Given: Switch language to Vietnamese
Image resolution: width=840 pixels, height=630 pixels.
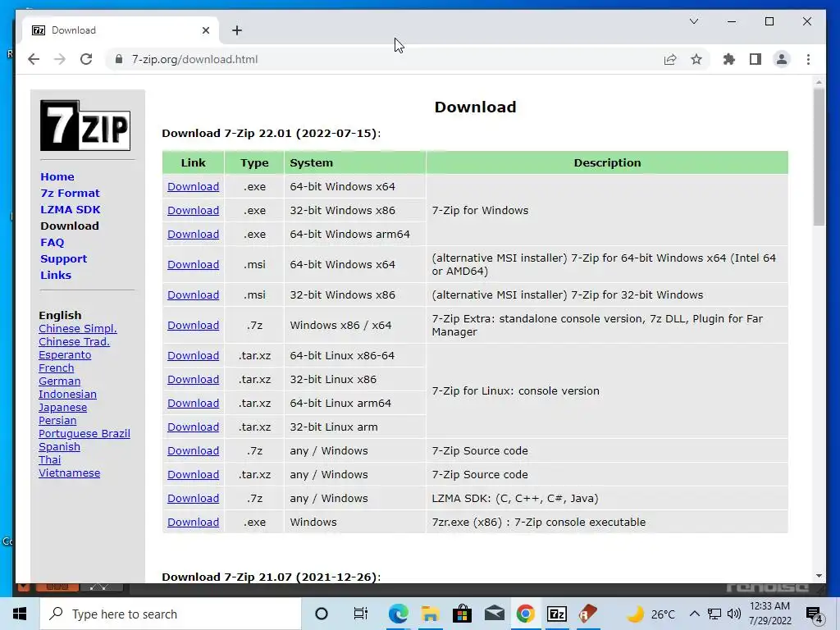Looking at the screenshot, I should click(69, 473).
